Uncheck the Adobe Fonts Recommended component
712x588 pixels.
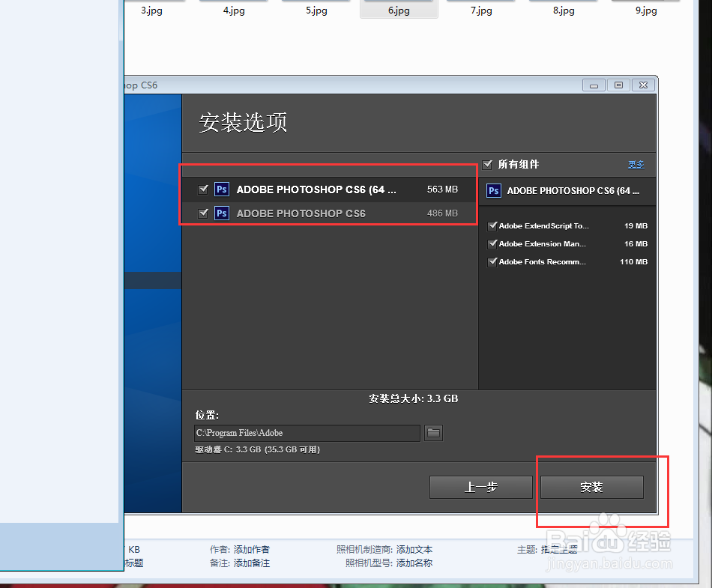pyautogui.click(x=492, y=261)
